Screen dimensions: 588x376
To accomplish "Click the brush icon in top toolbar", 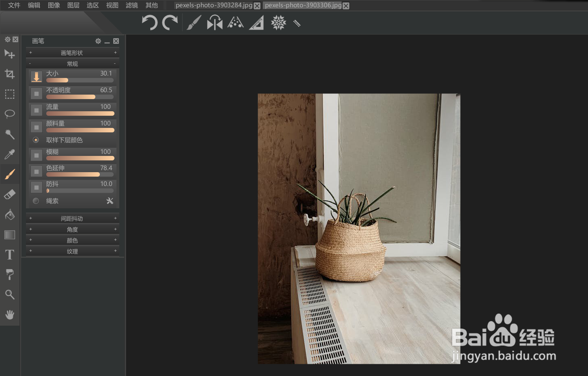I will pos(194,23).
